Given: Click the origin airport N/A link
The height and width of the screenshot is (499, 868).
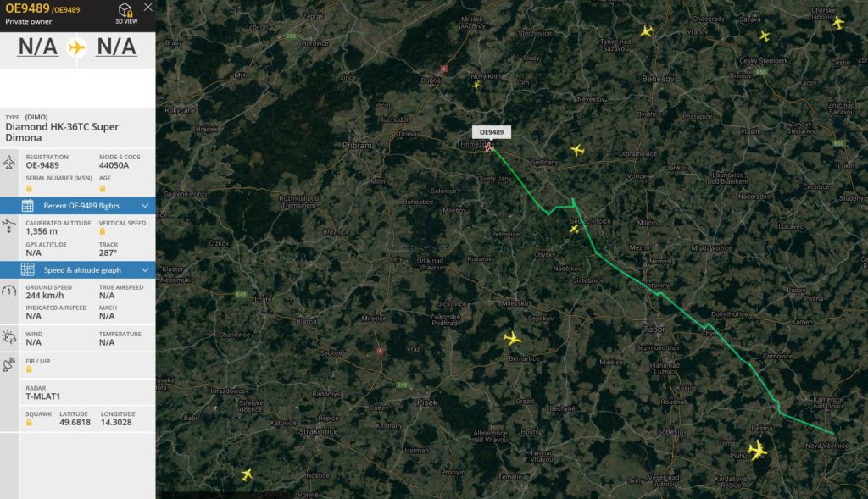Looking at the screenshot, I should tap(37, 47).
